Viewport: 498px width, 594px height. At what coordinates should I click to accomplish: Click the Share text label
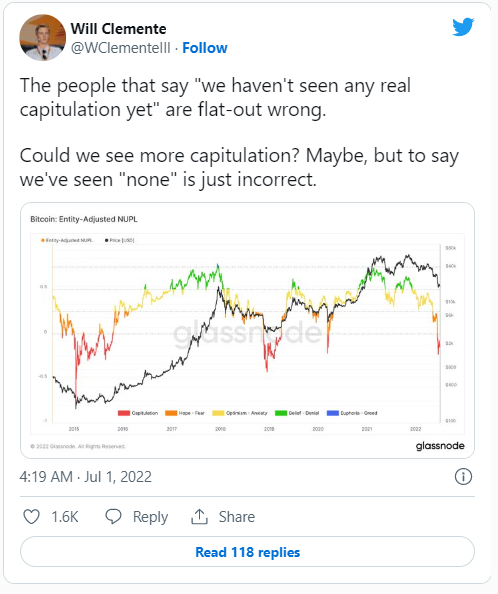click(237, 517)
